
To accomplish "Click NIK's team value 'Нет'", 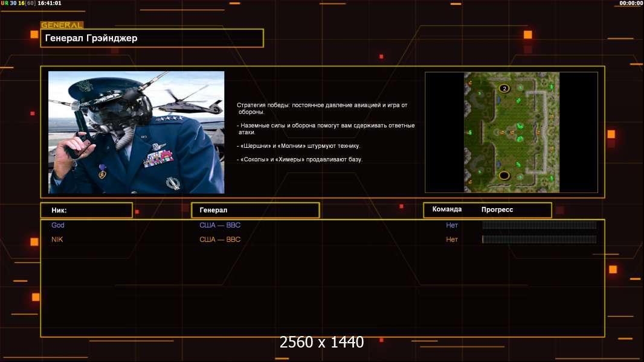I will [452, 240].
